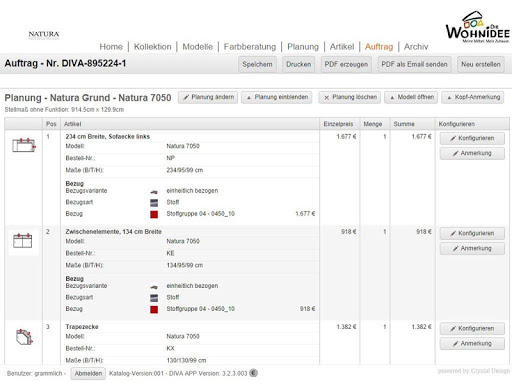Expand the Modell öffnen section
Image resolution: width=512 pixels, height=384 pixels.
(x=411, y=97)
